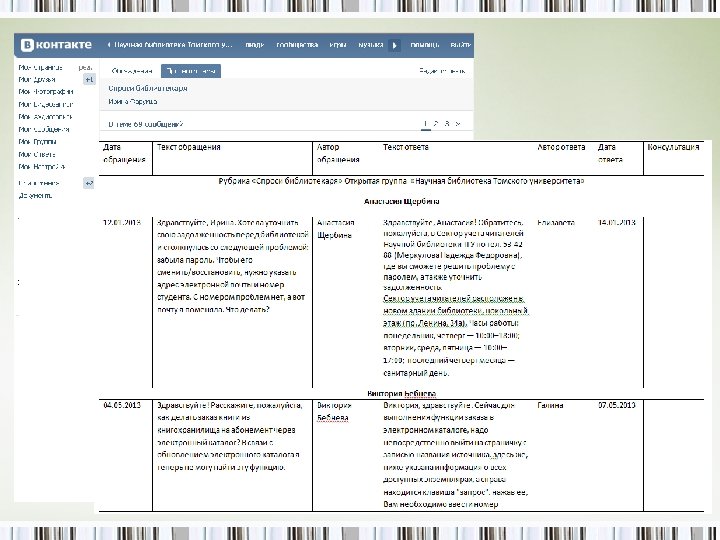The width and height of the screenshot is (720, 540).
Task: Click the ВКонтакте logo
Action: coord(56,45)
